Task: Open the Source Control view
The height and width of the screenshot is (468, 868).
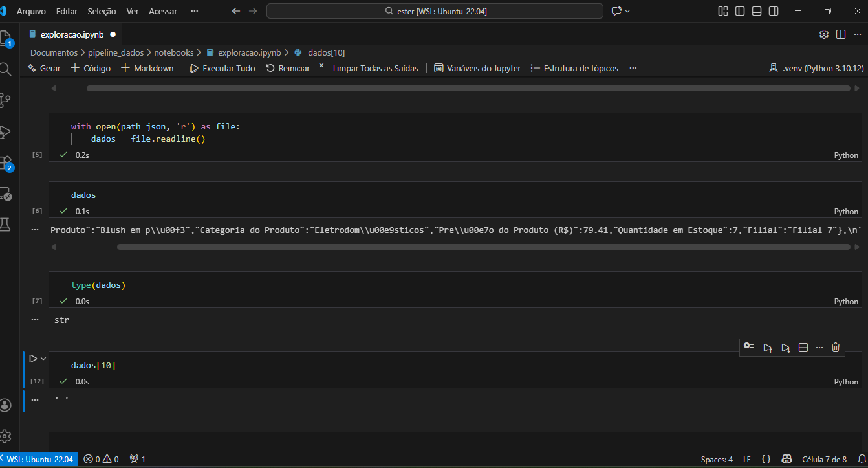Action: click(5, 99)
